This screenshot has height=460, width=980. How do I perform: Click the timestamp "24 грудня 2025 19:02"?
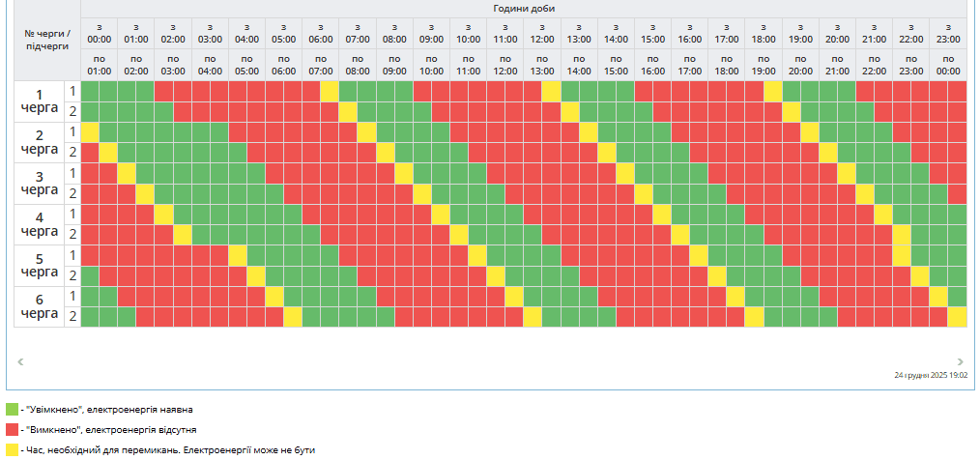coord(931,376)
